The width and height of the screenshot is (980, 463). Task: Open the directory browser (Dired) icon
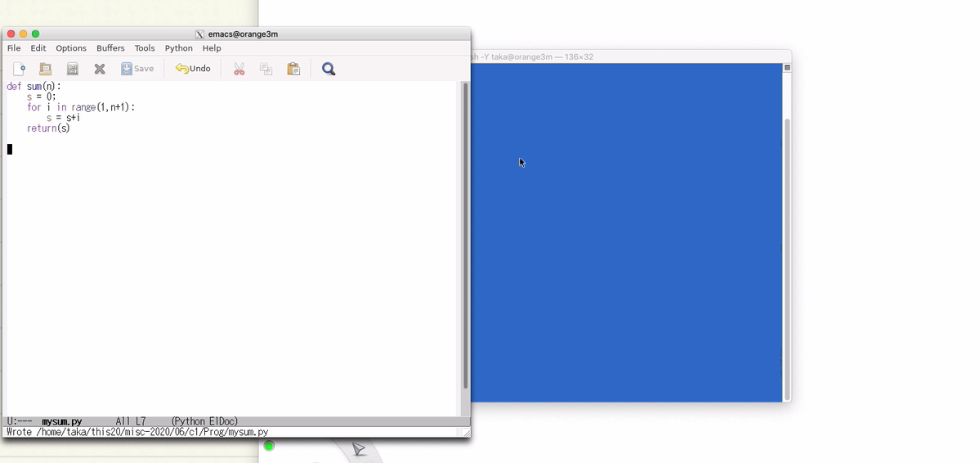73,69
